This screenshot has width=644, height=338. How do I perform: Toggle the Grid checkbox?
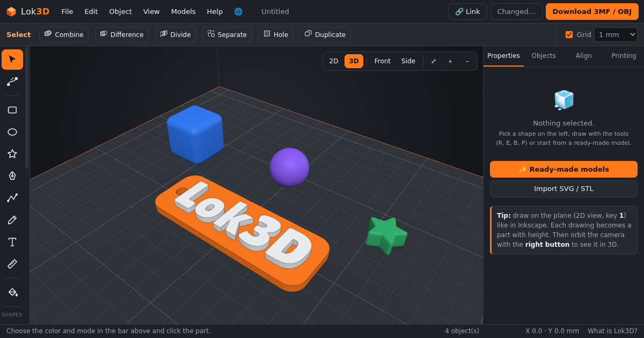tap(569, 34)
